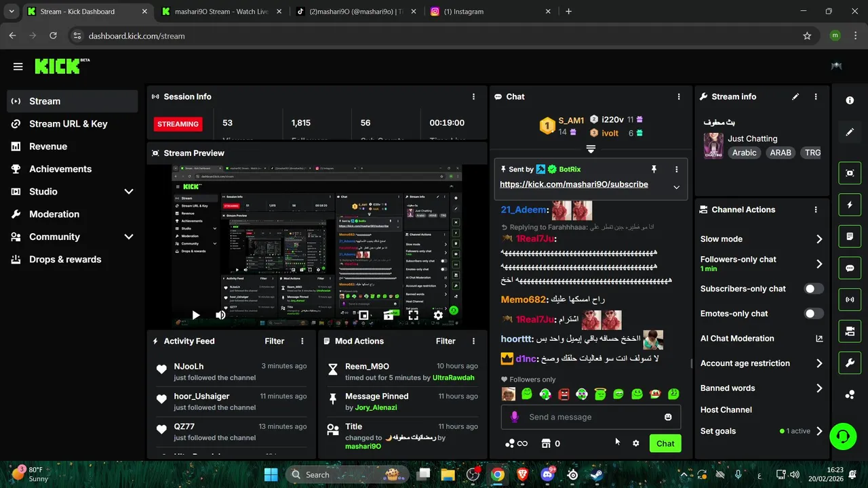Image resolution: width=868 pixels, height=488 pixels.
Task: Open Channel Actions three-dot menu
Action: [816, 210]
